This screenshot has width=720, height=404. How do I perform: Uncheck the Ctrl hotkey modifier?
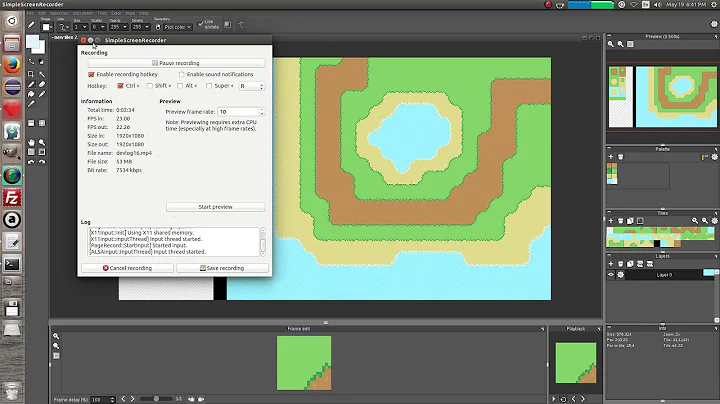(120, 86)
